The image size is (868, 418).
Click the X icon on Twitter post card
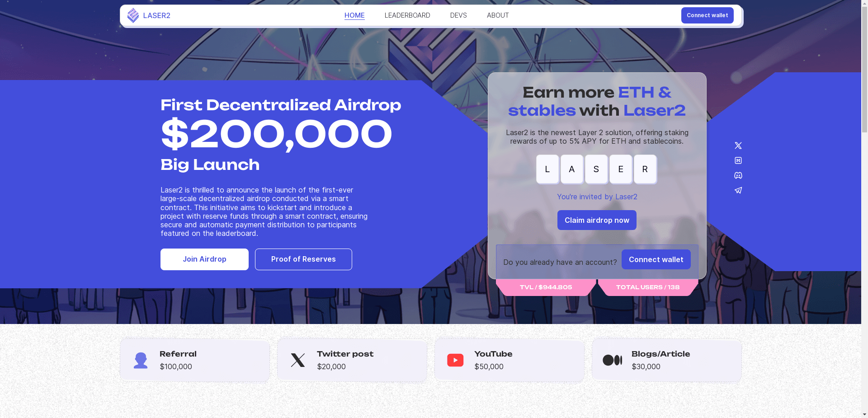tap(298, 360)
